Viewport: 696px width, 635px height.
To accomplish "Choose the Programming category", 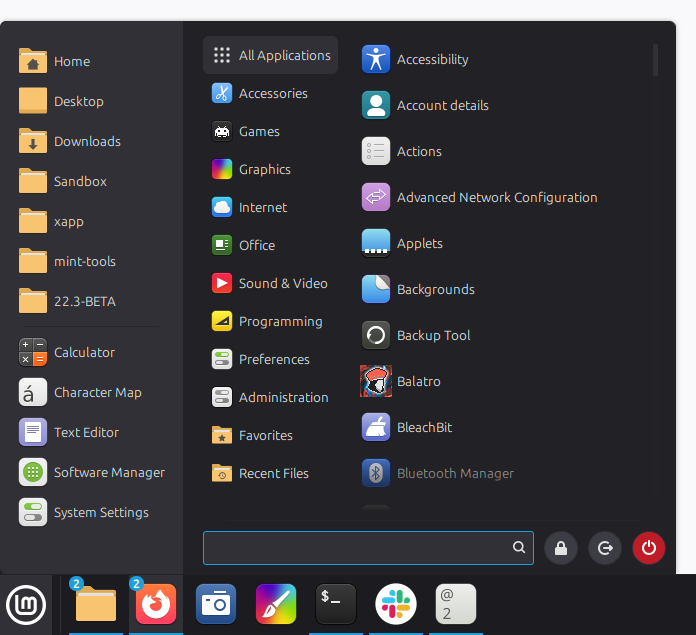I will tap(280, 321).
